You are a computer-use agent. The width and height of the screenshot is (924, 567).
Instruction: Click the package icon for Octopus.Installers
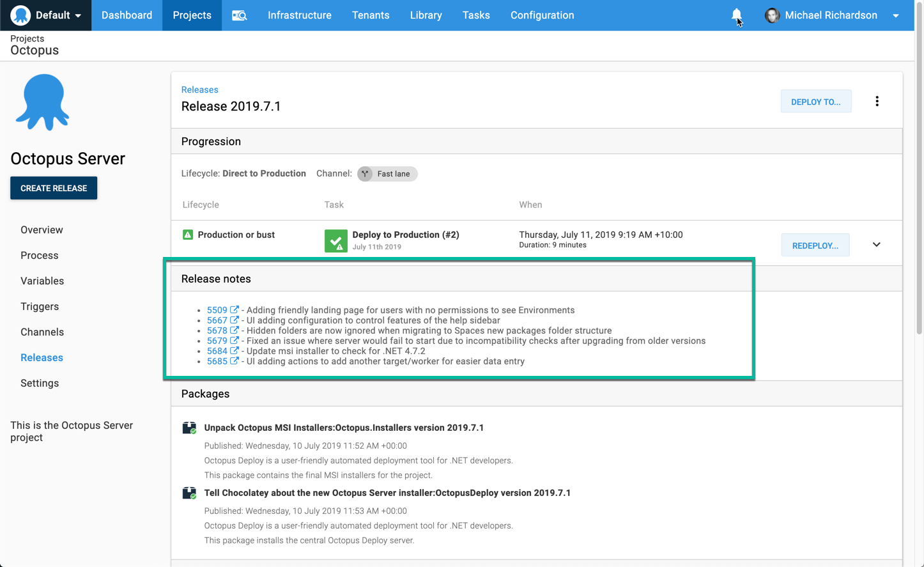click(x=189, y=428)
